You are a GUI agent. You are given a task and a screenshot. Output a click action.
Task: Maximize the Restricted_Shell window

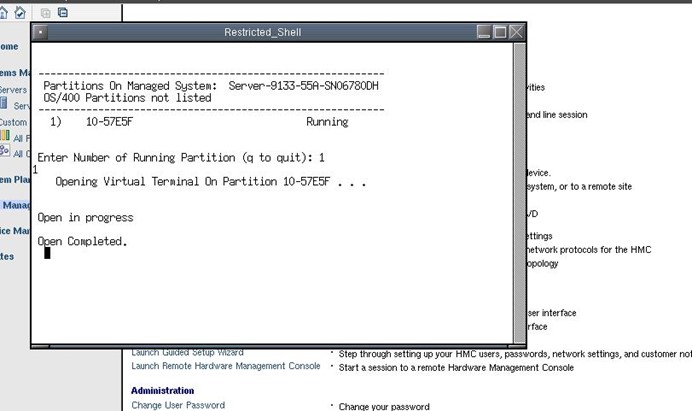(x=500, y=32)
